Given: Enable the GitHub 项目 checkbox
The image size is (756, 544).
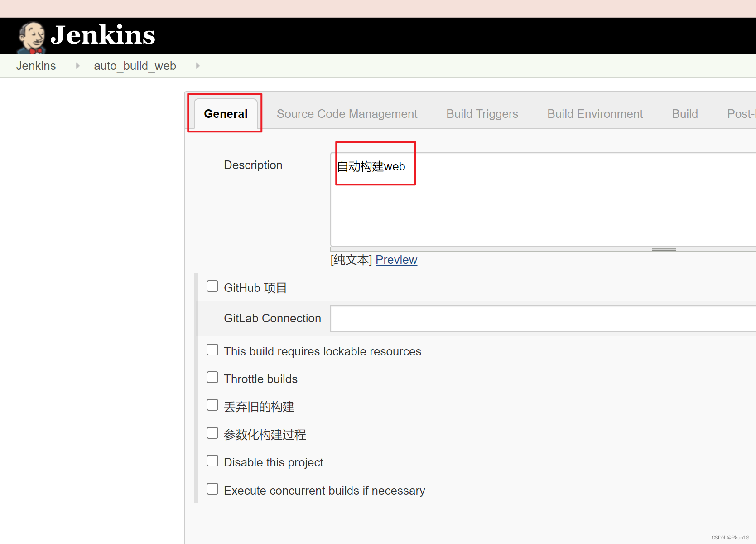Looking at the screenshot, I should pyautogui.click(x=212, y=286).
